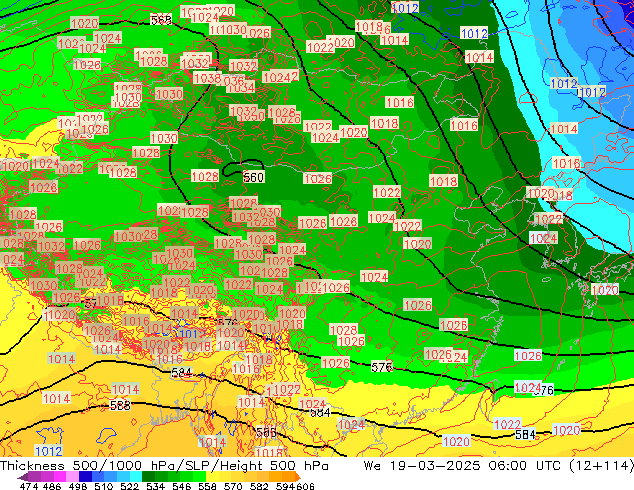Click legend value '534'

point(156,486)
